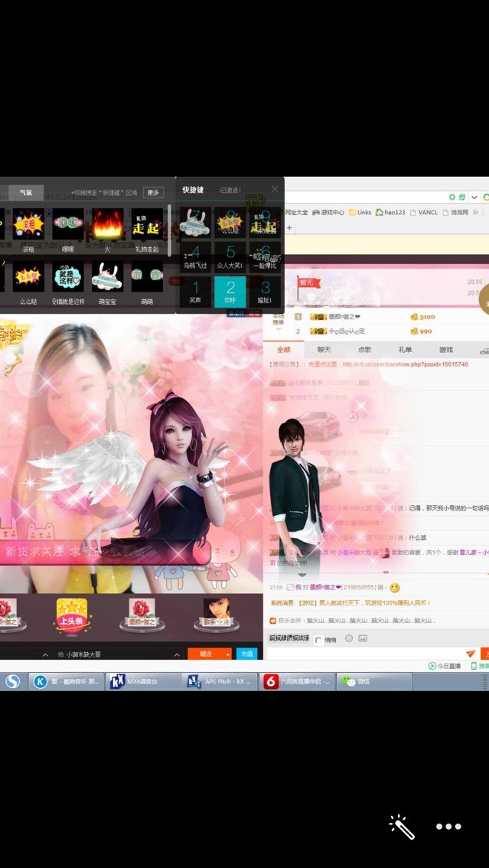489x868 pixels.
Task: Select the 礼物走起 effect sticker
Action: coord(147,224)
